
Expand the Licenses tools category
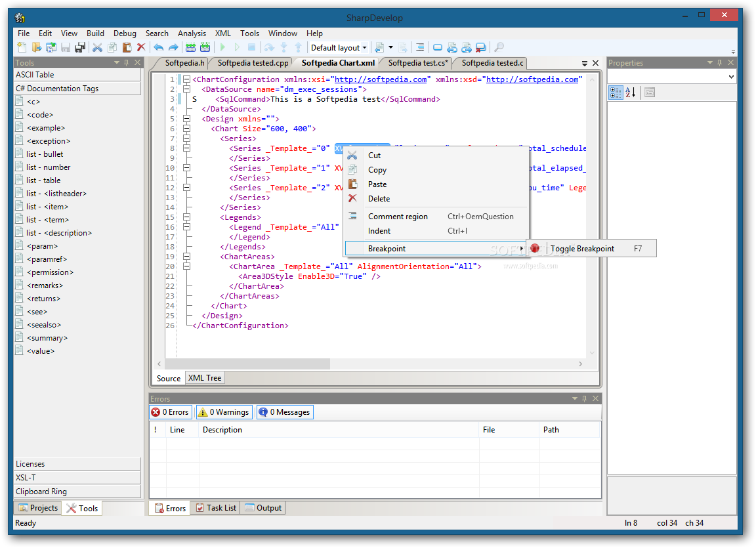coord(77,463)
